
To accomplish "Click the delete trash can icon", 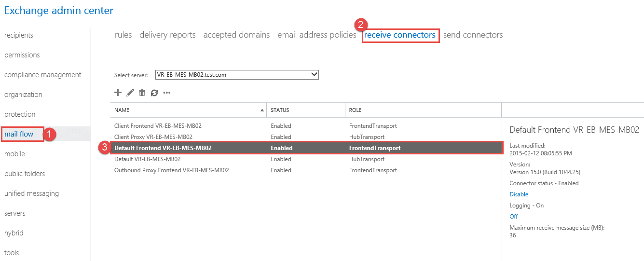I will tap(142, 93).
